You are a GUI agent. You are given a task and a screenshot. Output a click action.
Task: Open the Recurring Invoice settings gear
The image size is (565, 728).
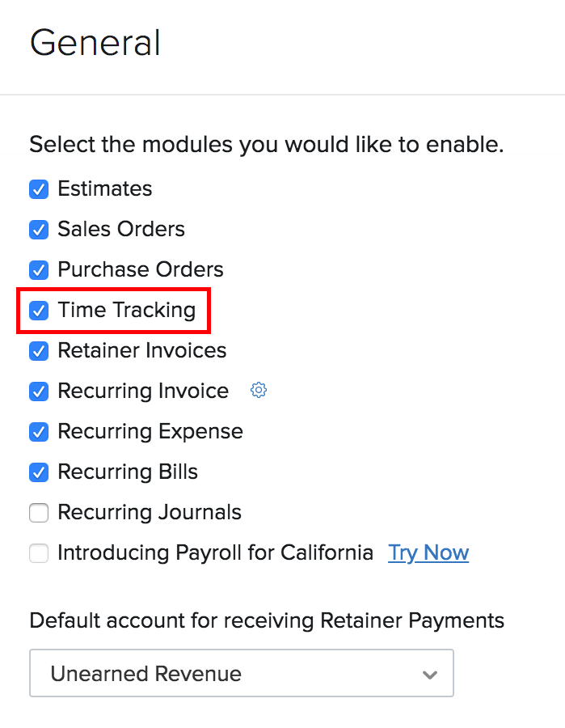coord(258,390)
